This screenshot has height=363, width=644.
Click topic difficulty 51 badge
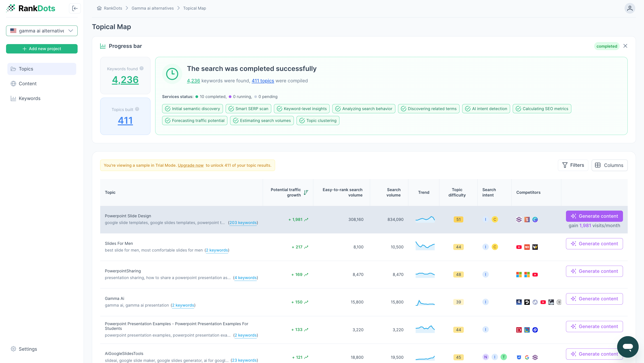[458, 219]
